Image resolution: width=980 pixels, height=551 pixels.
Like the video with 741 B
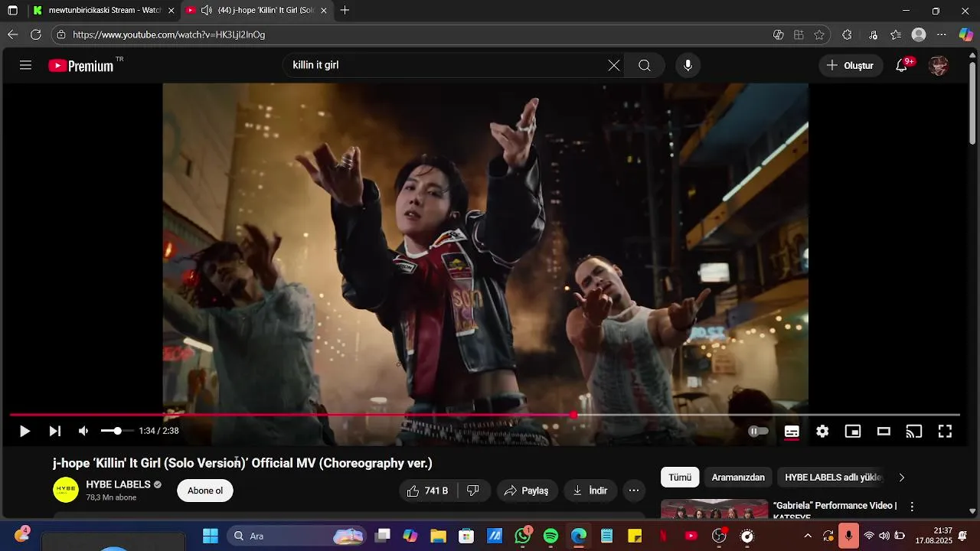(x=428, y=491)
